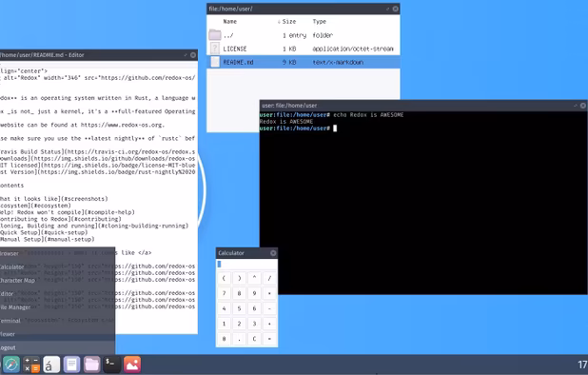
Task: Click the text/x-markdown type cell
Action: 338,62
